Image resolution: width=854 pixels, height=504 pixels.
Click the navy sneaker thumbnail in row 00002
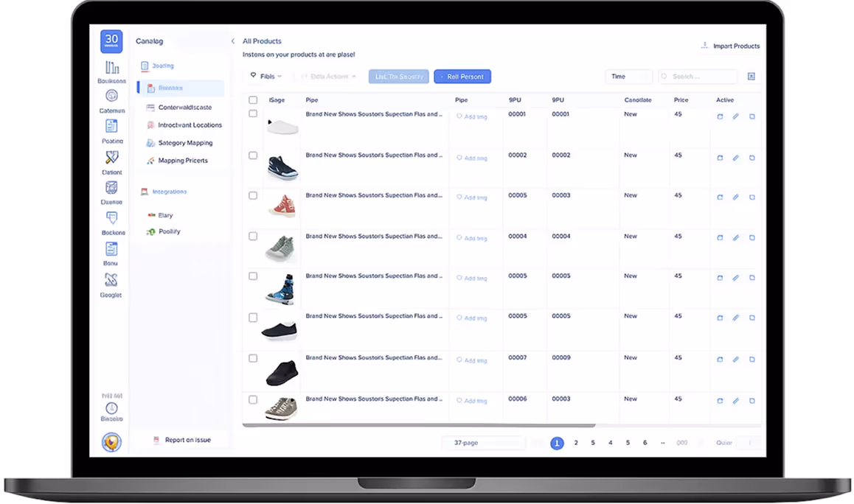tap(282, 168)
